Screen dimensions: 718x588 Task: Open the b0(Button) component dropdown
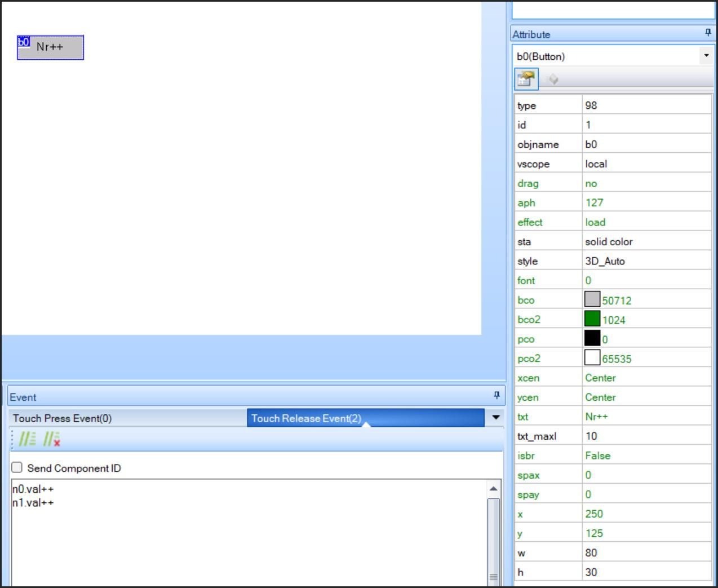[706, 56]
